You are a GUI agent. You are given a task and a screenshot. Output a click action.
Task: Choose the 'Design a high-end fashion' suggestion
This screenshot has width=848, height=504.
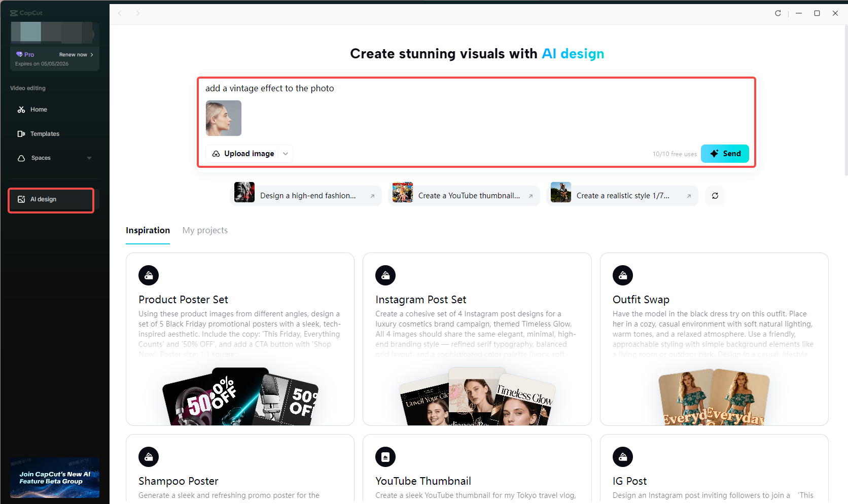[x=305, y=196]
